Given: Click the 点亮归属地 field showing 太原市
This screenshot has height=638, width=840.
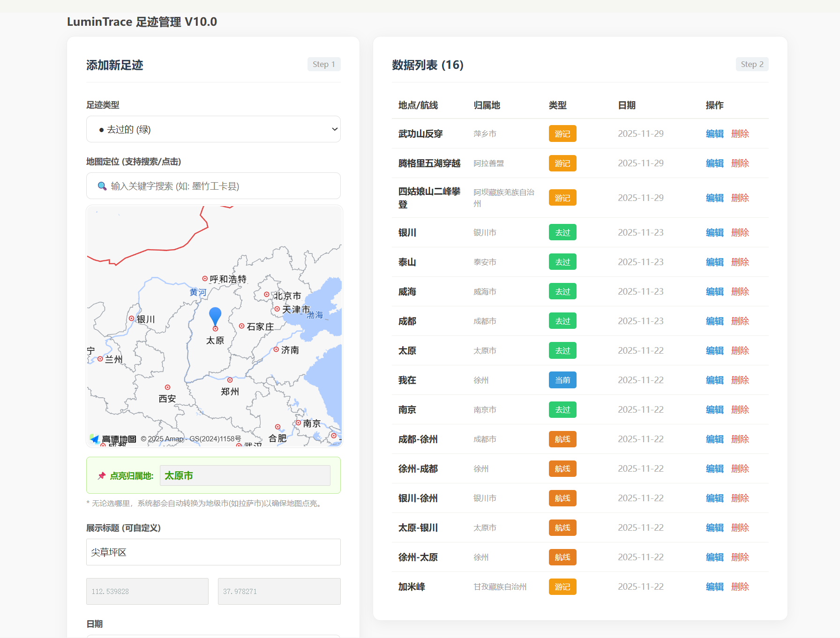Looking at the screenshot, I should pyautogui.click(x=245, y=476).
